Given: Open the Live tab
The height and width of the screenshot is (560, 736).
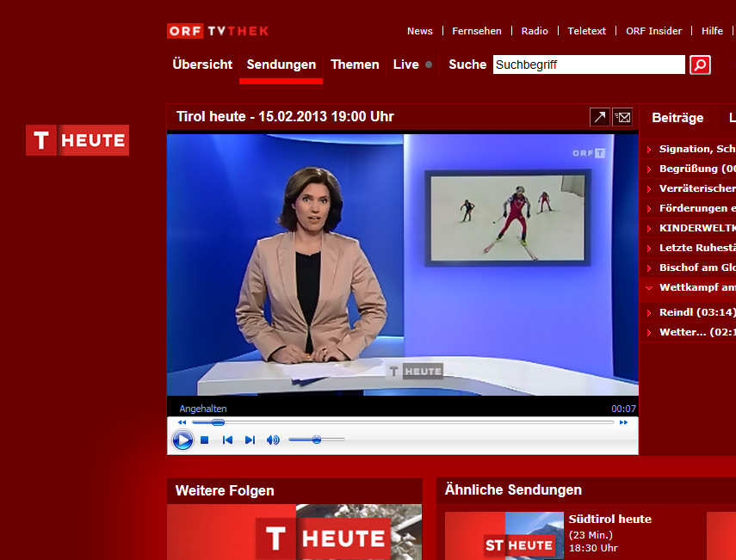Looking at the screenshot, I should coord(406,65).
